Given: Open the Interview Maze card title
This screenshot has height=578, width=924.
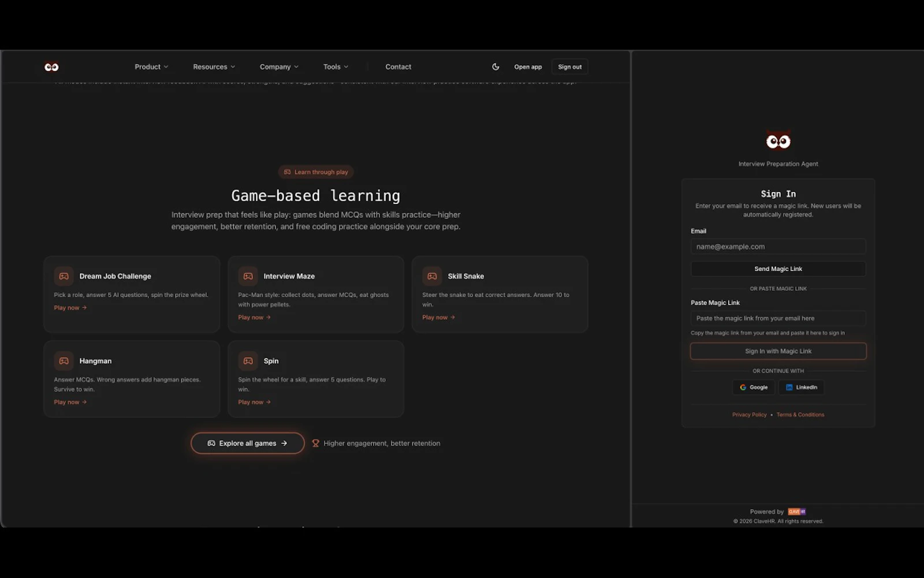Looking at the screenshot, I should click(x=289, y=276).
